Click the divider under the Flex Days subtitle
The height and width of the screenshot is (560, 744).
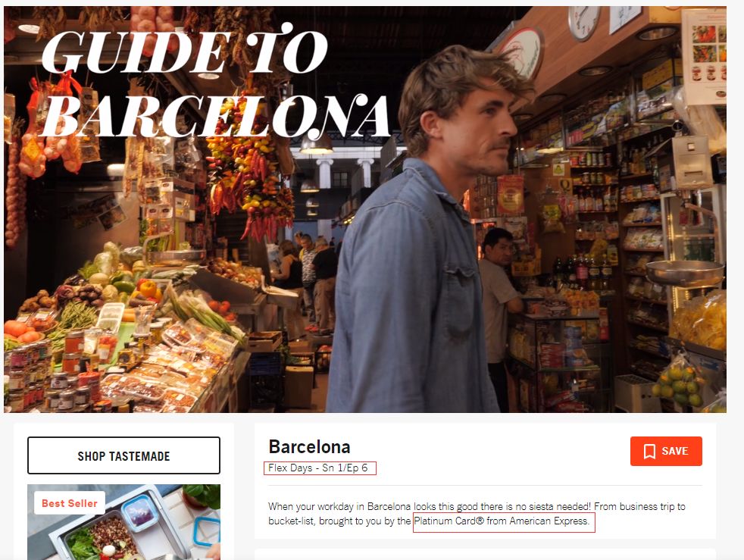(485, 486)
